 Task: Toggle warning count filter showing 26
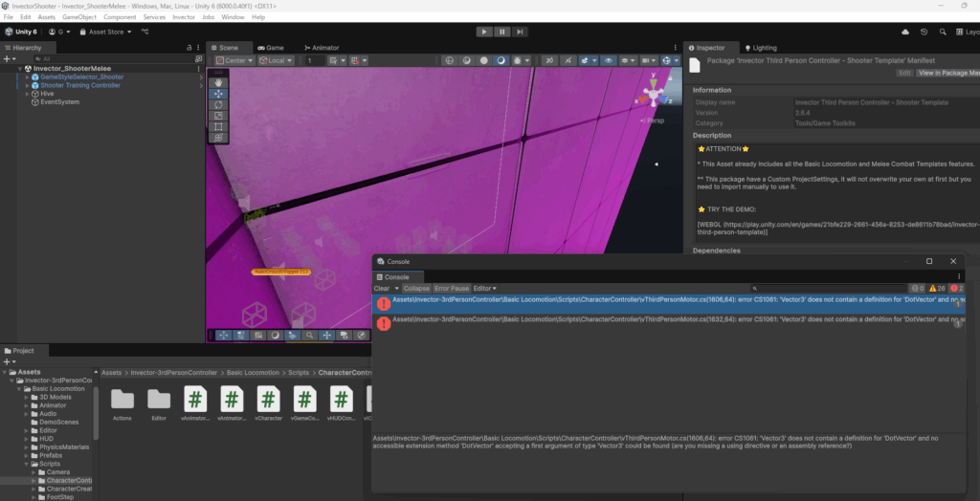coord(937,289)
